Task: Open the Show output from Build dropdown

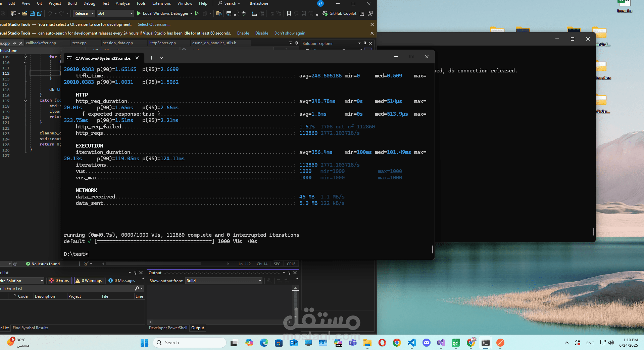Action: [224, 281]
